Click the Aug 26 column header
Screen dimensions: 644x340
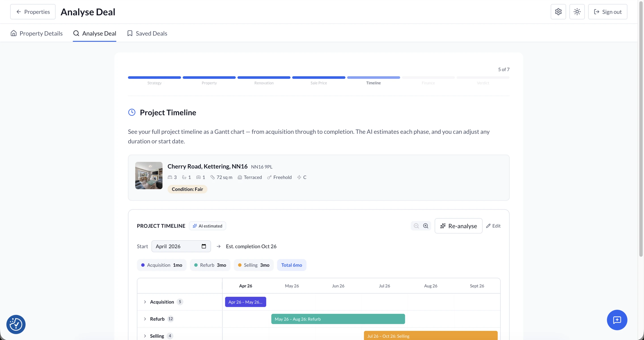(x=430, y=286)
